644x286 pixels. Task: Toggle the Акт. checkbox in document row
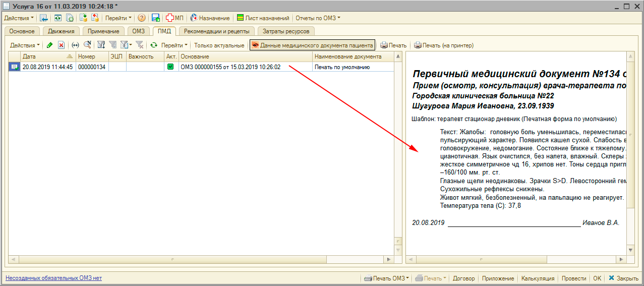point(170,67)
